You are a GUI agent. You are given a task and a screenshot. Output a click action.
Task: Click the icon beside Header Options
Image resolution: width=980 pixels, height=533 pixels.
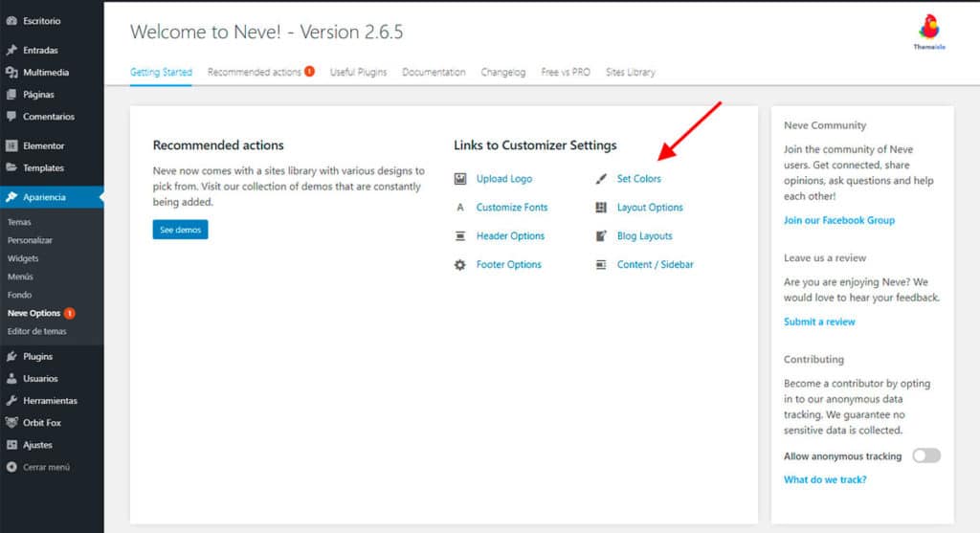point(460,236)
